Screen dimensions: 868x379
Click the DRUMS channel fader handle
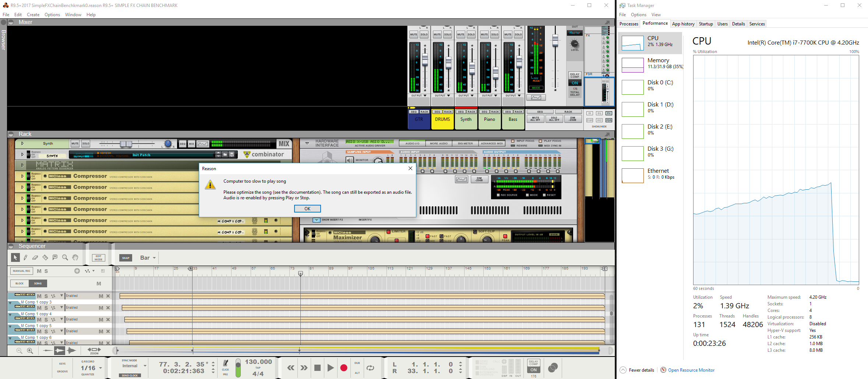point(448,63)
